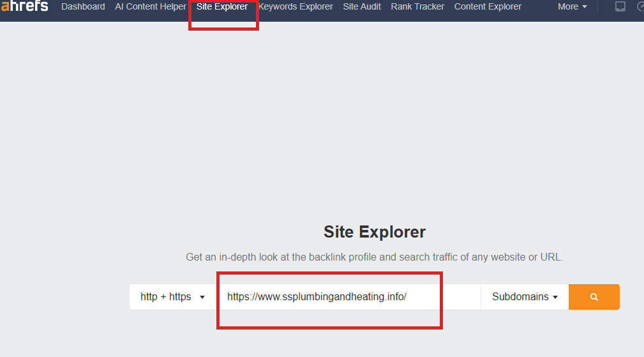Screen dimensions: 644x357
Task: Open the http + https protocol dropdown
Action: (x=172, y=297)
